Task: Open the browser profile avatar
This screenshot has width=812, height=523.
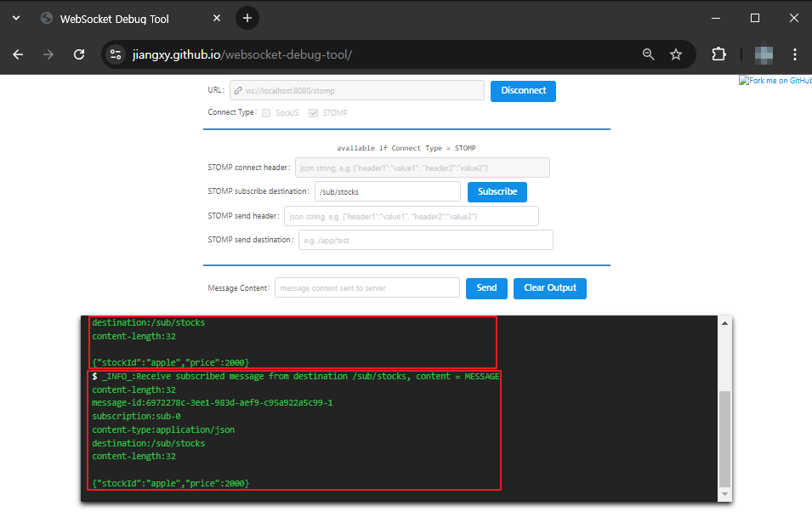Action: click(764, 54)
